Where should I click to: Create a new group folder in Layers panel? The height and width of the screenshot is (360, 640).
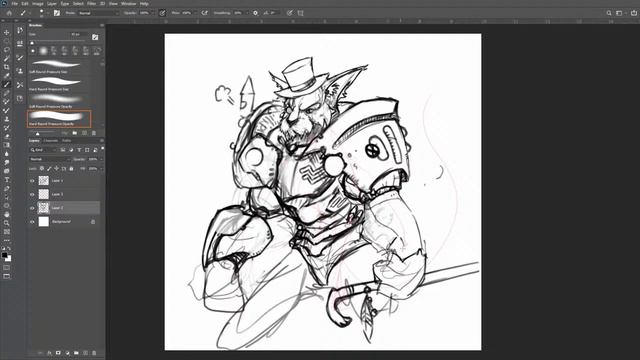point(76,353)
